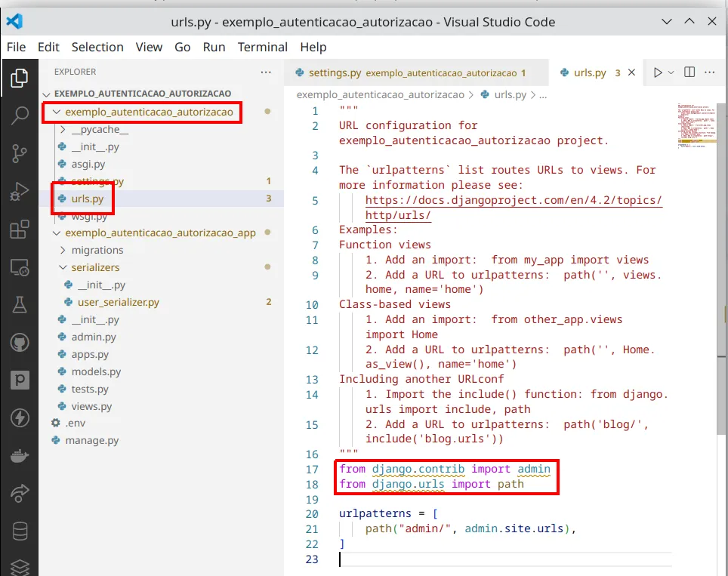Switch to the settings.py tab
Image resolution: width=728 pixels, height=576 pixels.
pyautogui.click(x=416, y=72)
